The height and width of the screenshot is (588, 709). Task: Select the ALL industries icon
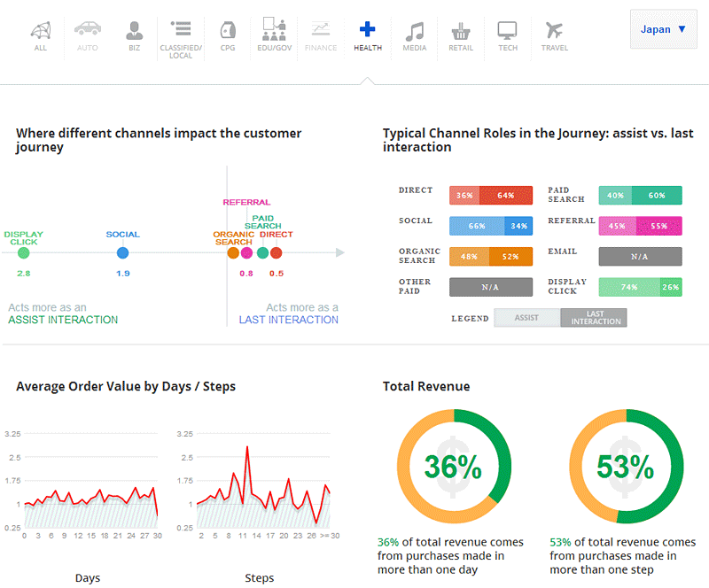click(40, 30)
